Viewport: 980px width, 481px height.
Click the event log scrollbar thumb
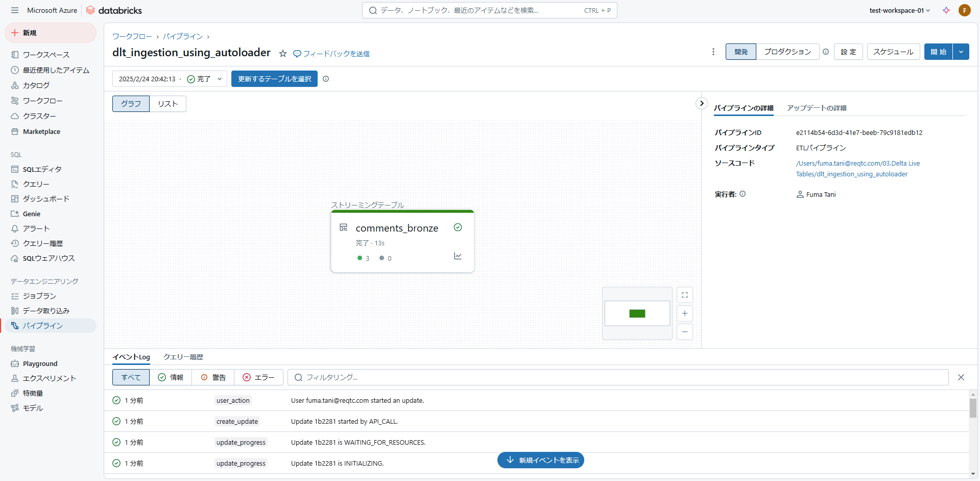[973, 408]
